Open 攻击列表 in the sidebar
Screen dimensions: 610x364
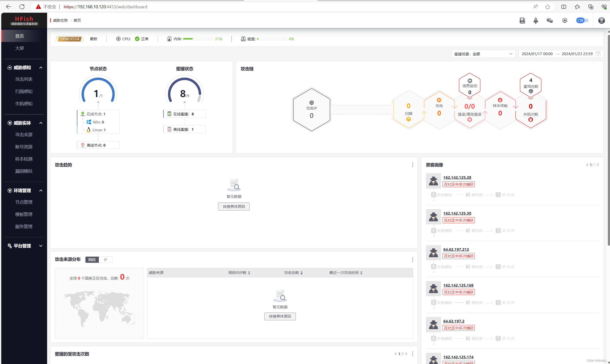(x=24, y=79)
